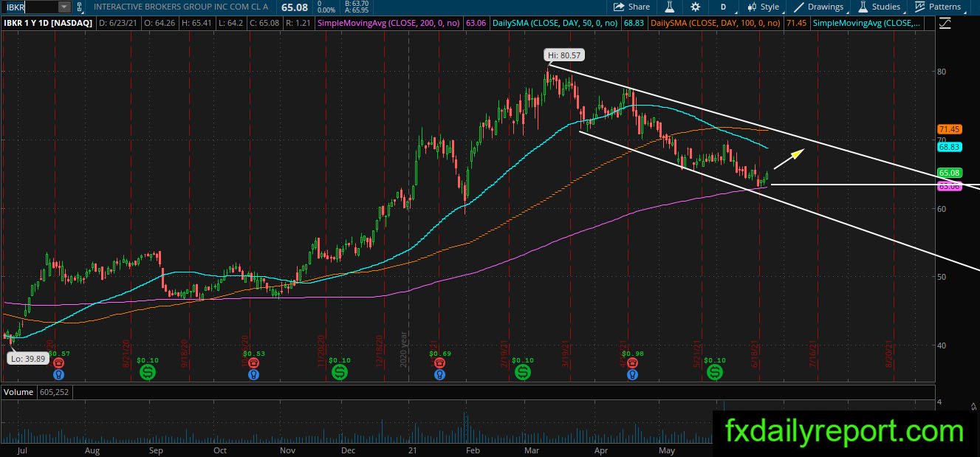
Task: Open the D timeframe dropdown
Action: click(724, 7)
